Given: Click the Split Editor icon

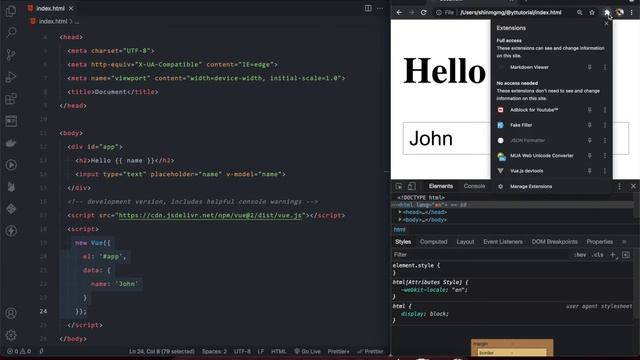Looking at the screenshot, I should [368, 8].
